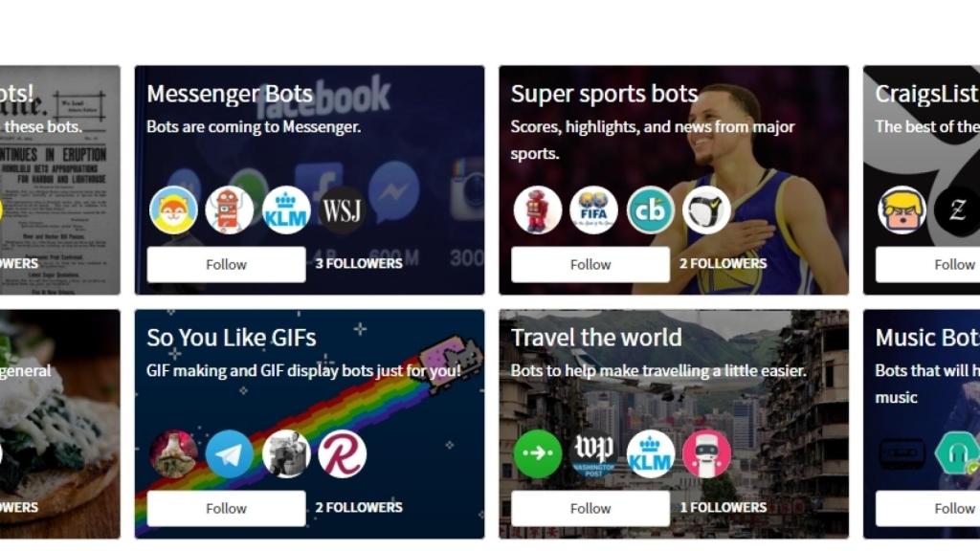Open the KLM bot icon in Messenger Bots
This screenshot has width=980, height=551.
point(285,209)
